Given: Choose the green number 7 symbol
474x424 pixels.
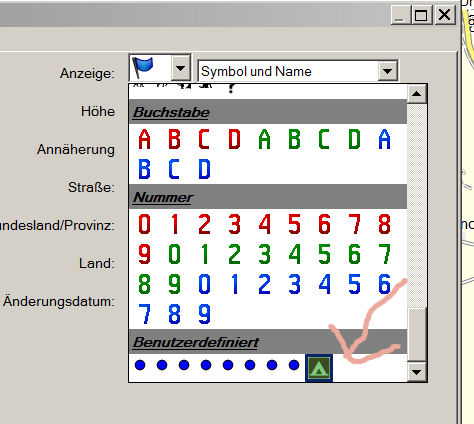Looking at the screenshot, I should pyautogui.click(x=384, y=254).
